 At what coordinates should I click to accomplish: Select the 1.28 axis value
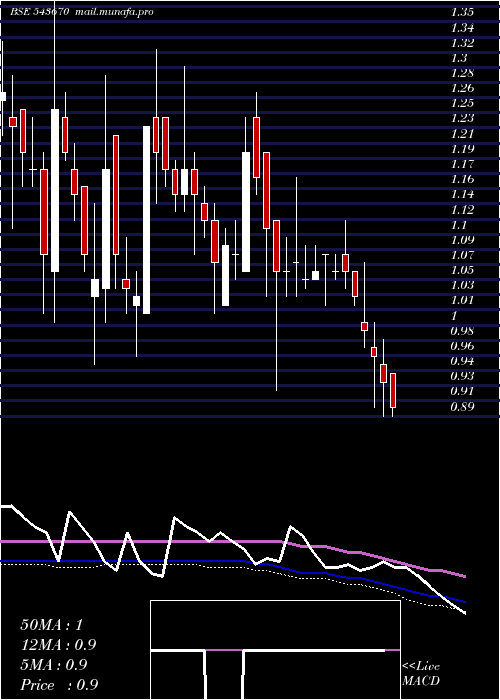click(x=462, y=73)
